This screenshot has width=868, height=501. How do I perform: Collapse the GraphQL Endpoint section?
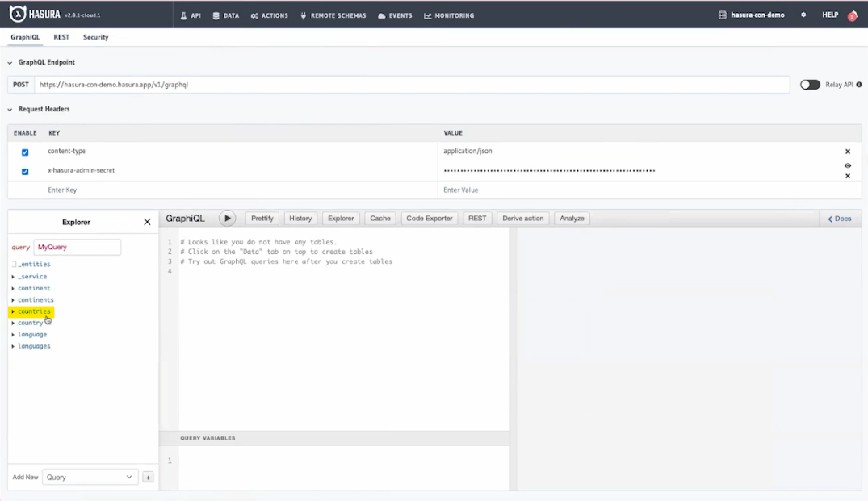(x=10, y=62)
